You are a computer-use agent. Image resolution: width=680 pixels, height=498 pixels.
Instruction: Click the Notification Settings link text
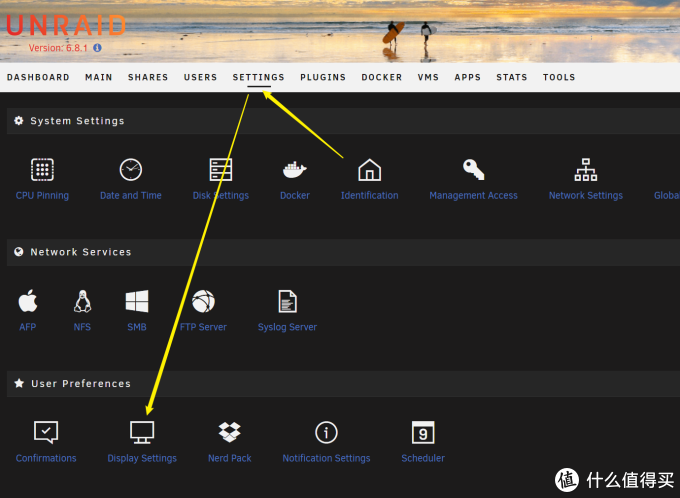click(326, 459)
